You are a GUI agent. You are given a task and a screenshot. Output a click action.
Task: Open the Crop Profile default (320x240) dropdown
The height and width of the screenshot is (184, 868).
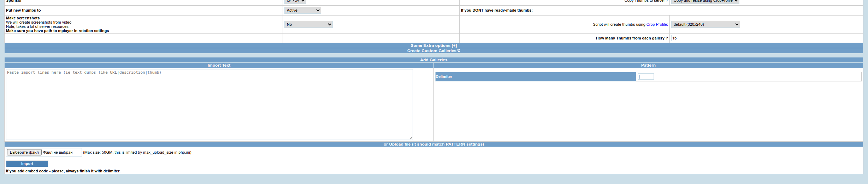(x=705, y=24)
